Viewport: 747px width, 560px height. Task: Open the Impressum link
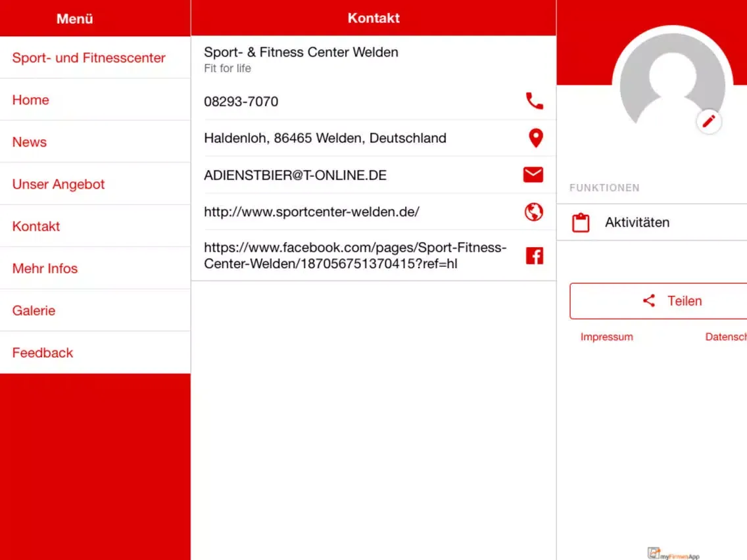click(606, 337)
